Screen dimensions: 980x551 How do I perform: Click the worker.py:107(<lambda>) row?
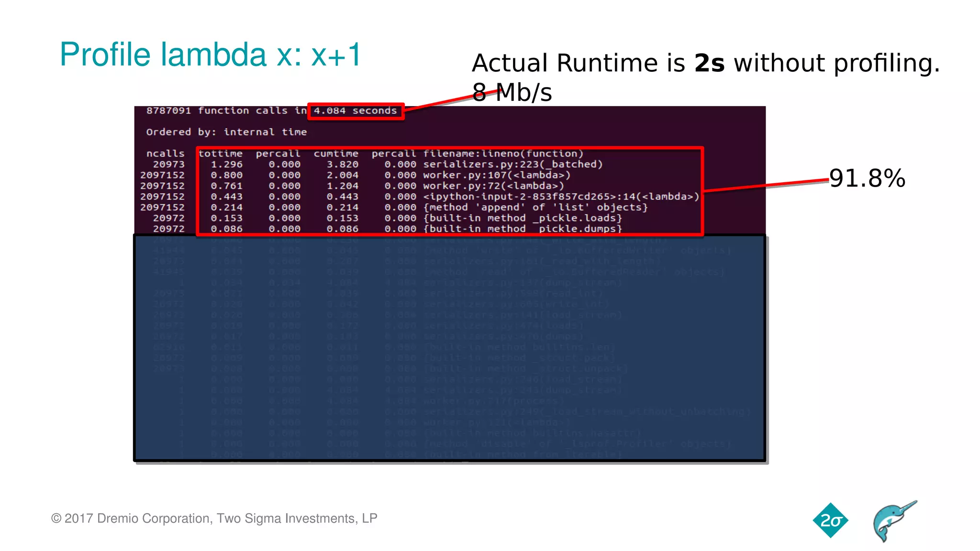tap(496, 175)
